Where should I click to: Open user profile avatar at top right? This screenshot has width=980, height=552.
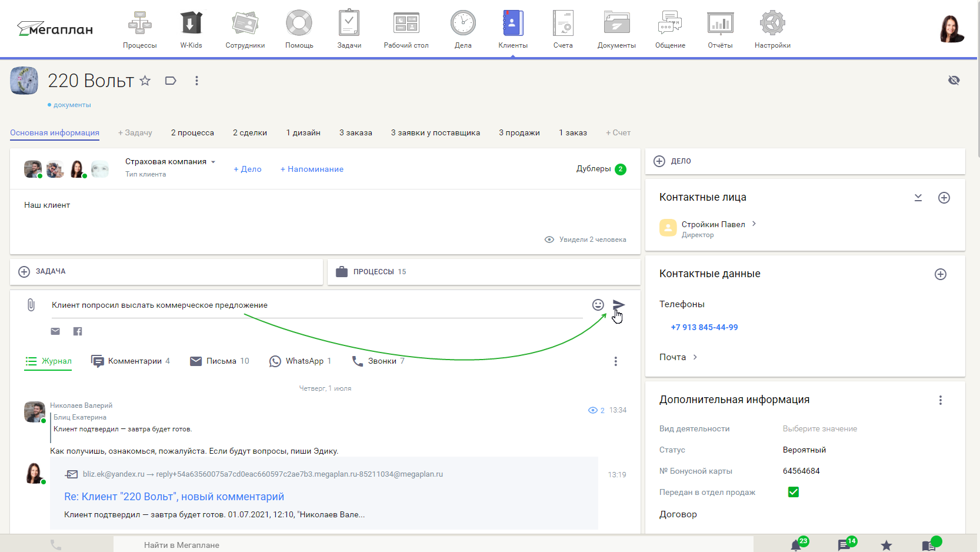click(x=952, y=29)
